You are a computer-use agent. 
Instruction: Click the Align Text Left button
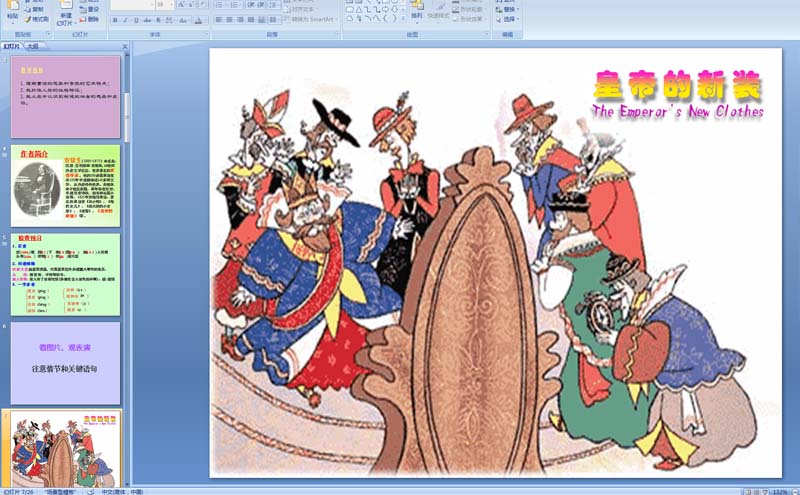coord(218,20)
